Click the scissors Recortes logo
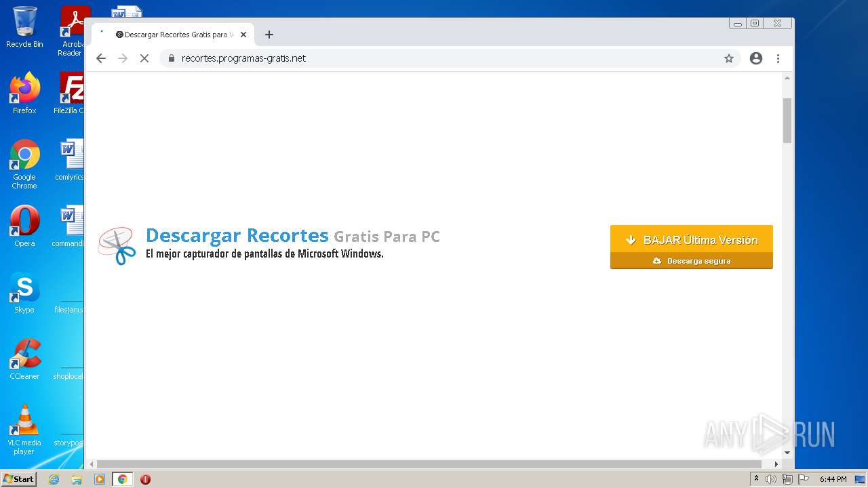Image resolution: width=868 pixels, height=488 pixels. [117, 245]
